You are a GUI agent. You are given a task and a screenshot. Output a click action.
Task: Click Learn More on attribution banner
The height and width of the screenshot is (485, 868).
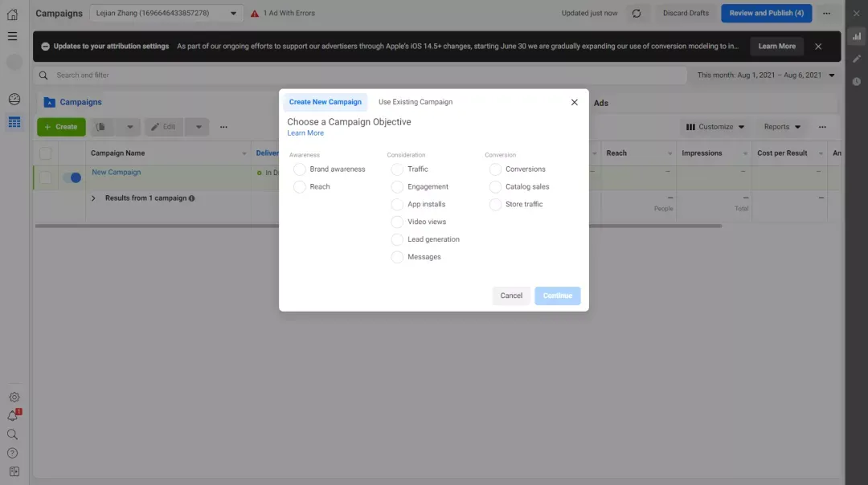pyautogui.click(x=776, y=47)
